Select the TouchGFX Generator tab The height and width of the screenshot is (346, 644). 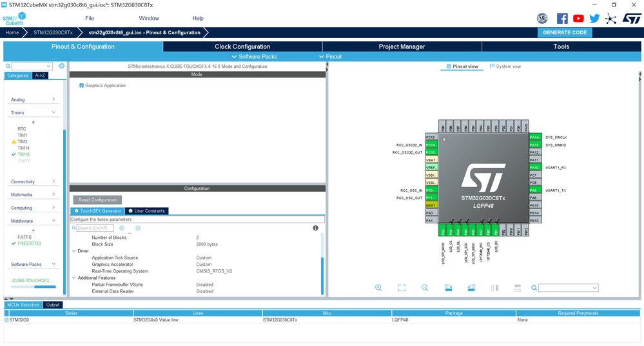(x=98, y=211)
